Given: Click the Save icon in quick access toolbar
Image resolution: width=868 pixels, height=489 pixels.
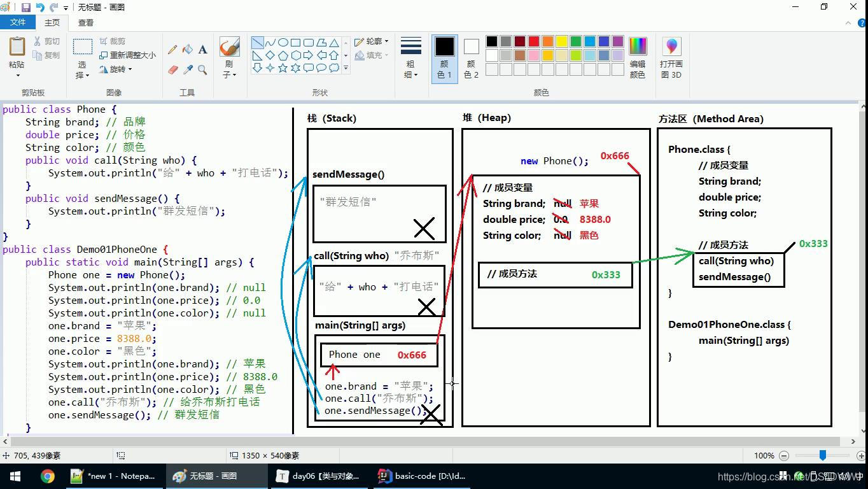Looking at the screenshot, I should pyautogui.click(x=26, y=7).
